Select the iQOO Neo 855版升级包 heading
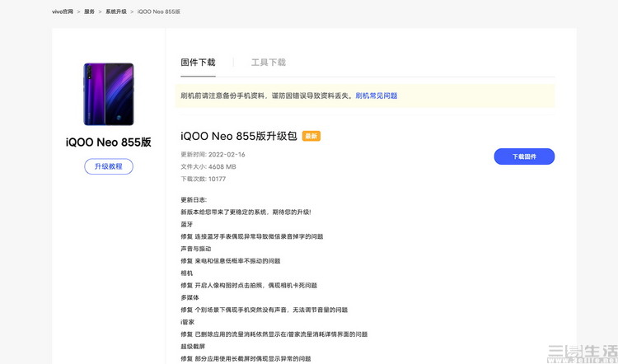The width and height of the screenshot is (618, 364). coord(238,136)
